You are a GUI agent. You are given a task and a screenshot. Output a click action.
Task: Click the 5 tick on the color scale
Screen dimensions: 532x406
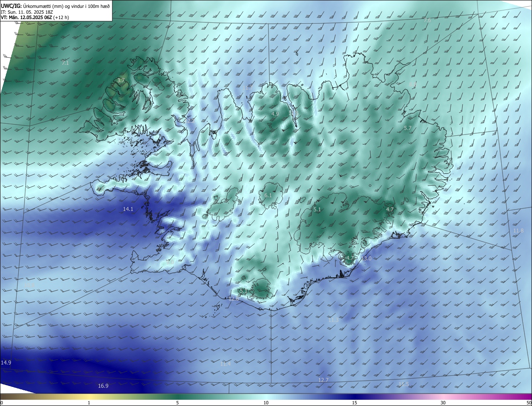pyautogui.click(x=177, y=403)
